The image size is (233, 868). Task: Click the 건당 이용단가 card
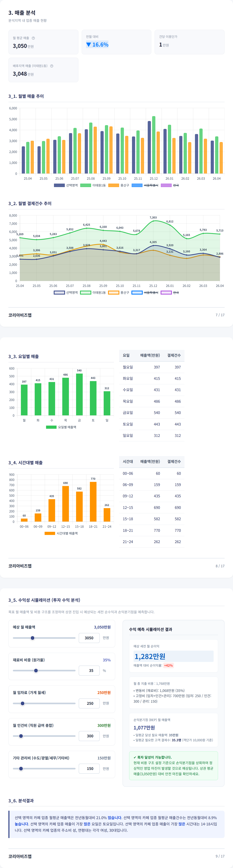[x=190, y=42]
